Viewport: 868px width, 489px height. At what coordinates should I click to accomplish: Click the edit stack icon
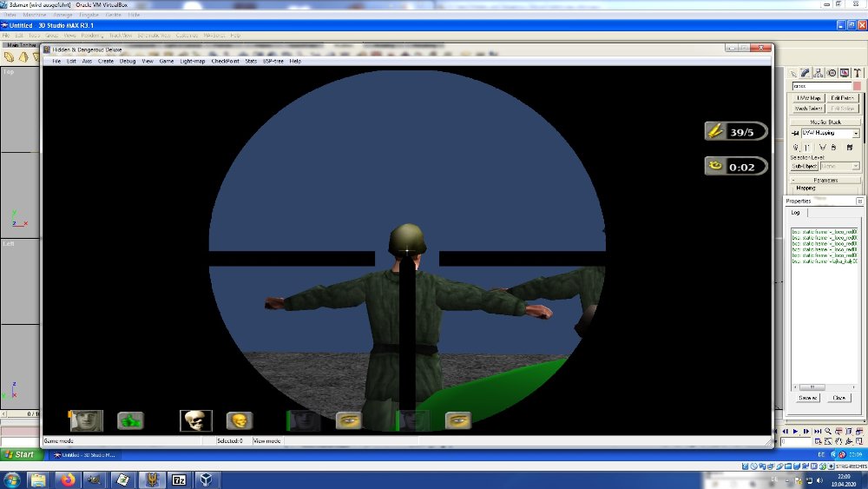click(x=850, y=148)
